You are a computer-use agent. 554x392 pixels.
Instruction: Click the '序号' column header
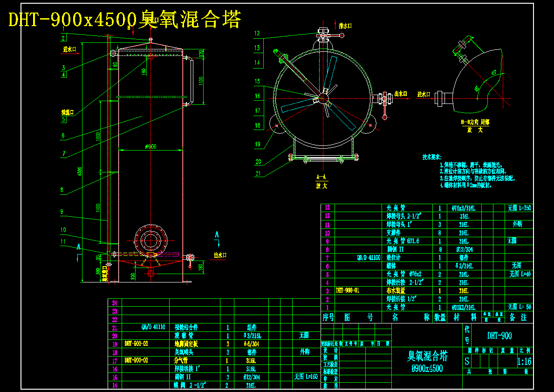pos(328,318)
